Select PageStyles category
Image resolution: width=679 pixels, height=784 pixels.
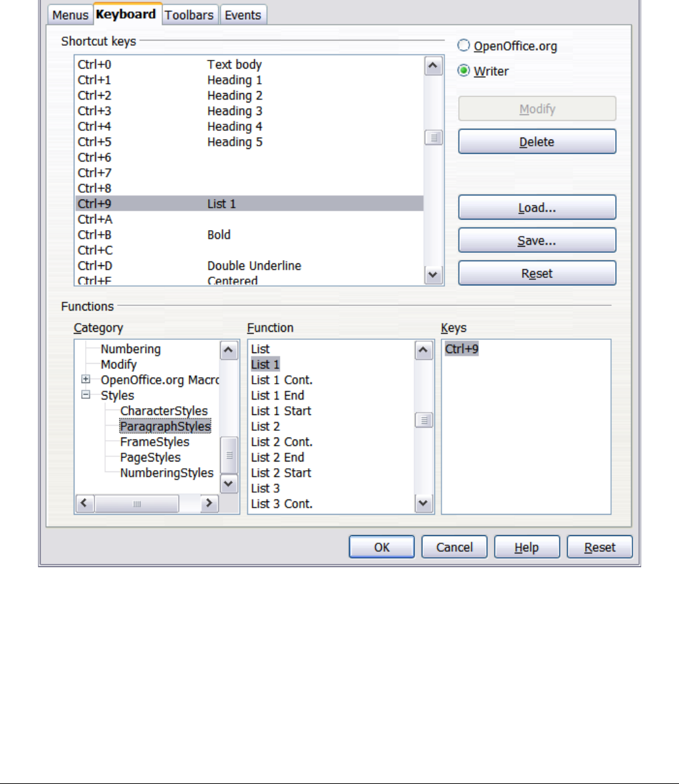(150, 457)
